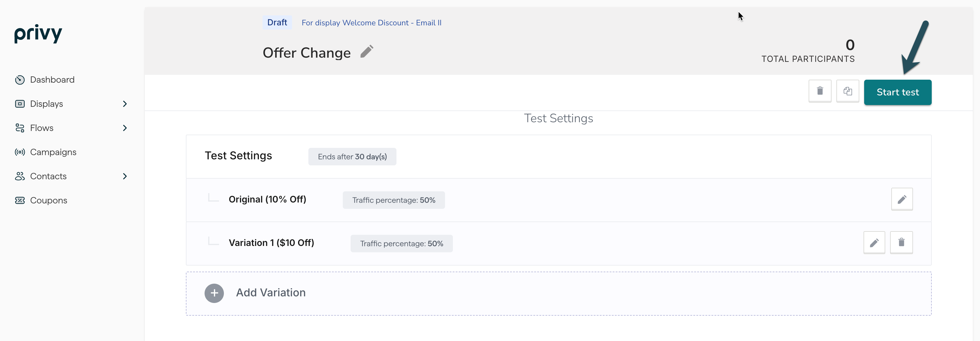The width and height of the screenshot is (980, 341).
Task: Edit Variation 1 ($10 Off) with pencil icon
Action: coord(874,242)
